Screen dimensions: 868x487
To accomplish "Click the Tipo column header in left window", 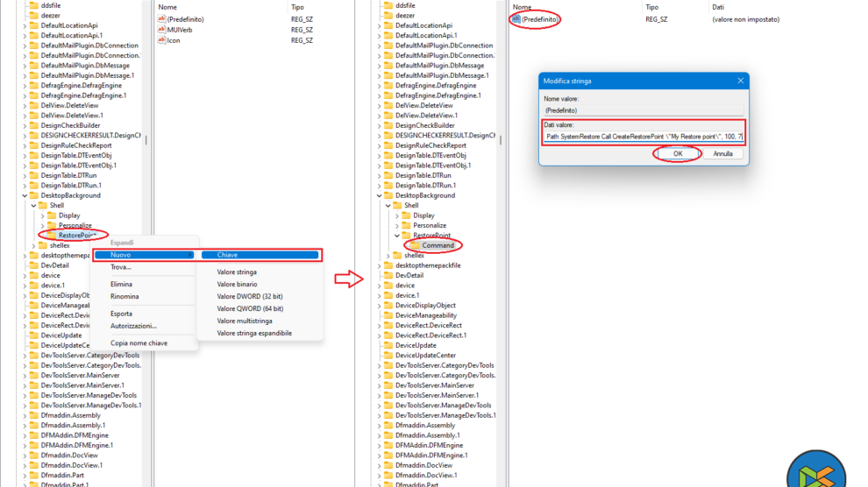I will pyautogui.click(x=297, y=7).
